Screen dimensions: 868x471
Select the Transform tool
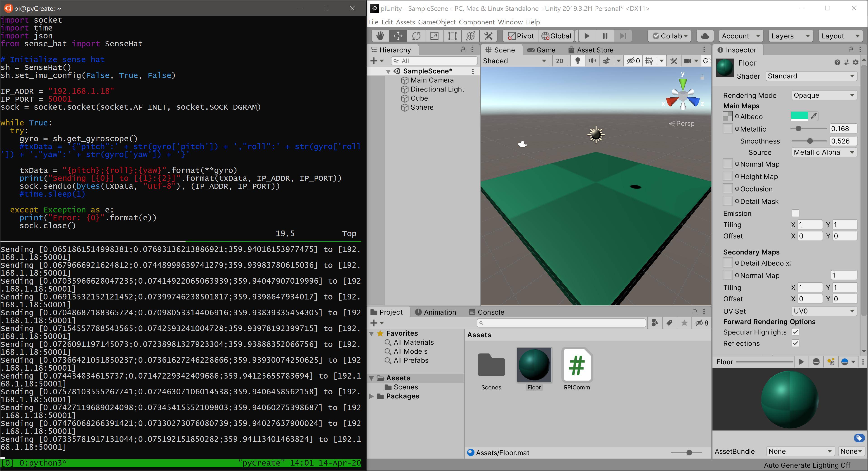tap(471, 36)
